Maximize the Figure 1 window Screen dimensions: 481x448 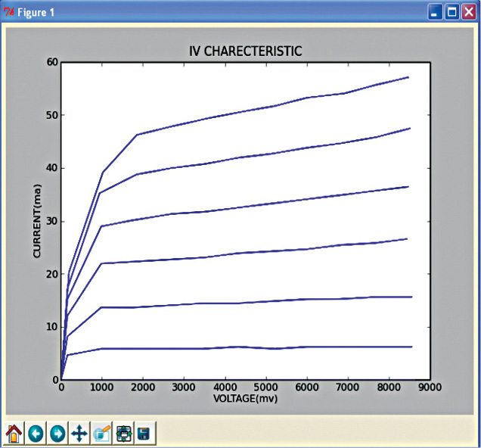pos(452,11)
